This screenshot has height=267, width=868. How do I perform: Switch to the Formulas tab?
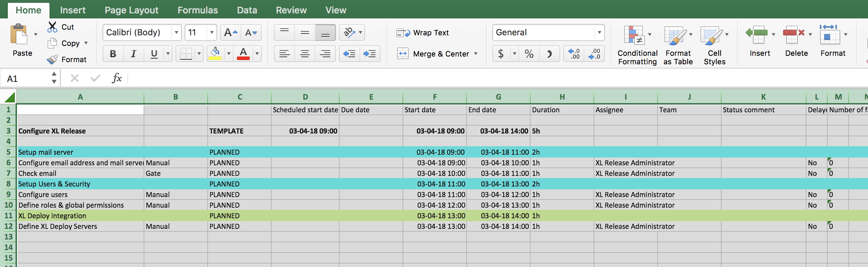(198, 10)
